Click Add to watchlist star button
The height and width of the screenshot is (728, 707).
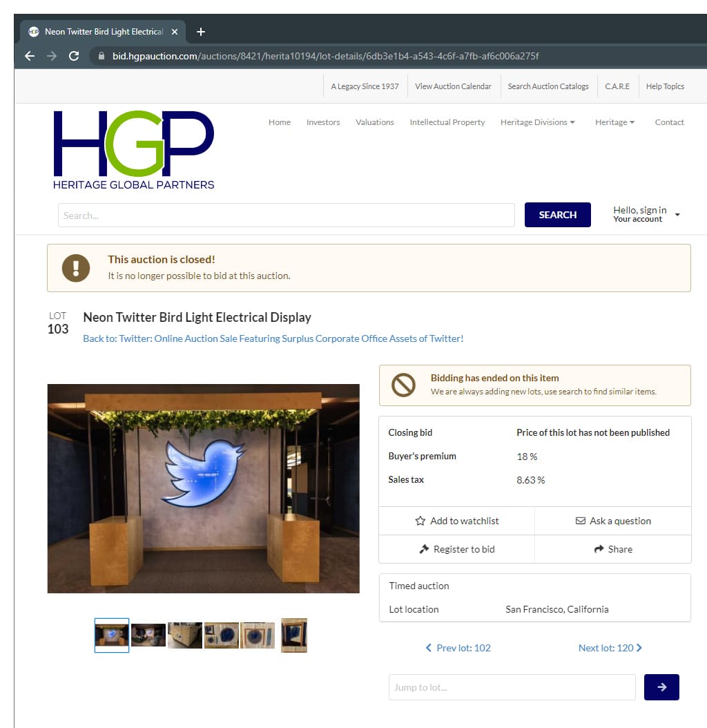point(457,521)
